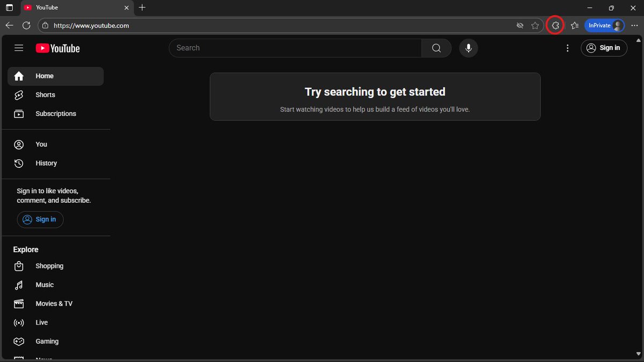Viewport: 644px width, 362px height.
Task: Click the Movies clapperboard icon
Action: point(19,304)
